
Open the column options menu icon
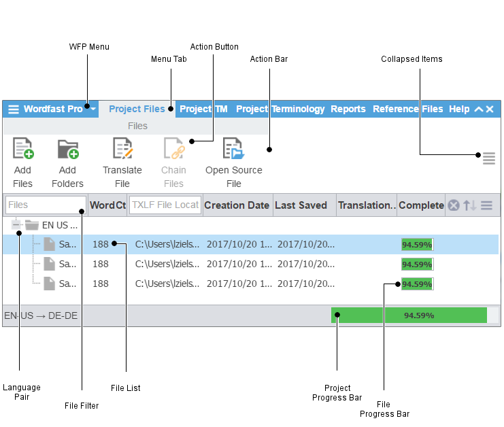(x=486, y=205)
